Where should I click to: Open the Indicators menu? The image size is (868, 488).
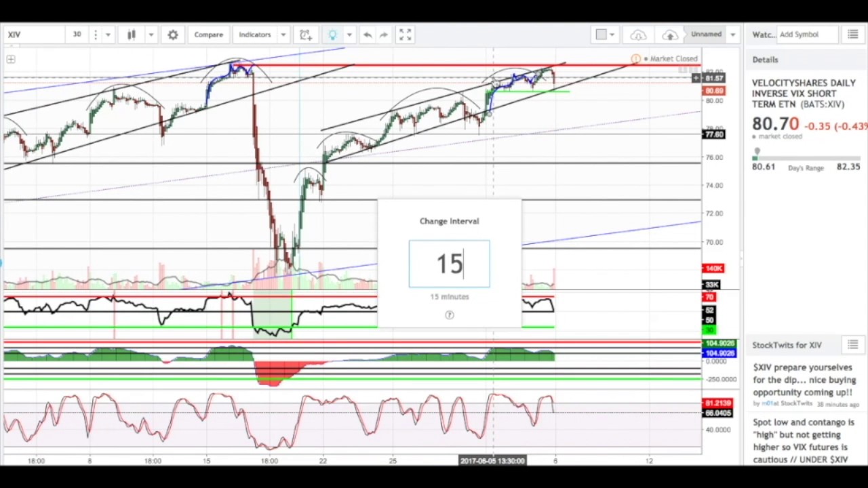[254, 35]
